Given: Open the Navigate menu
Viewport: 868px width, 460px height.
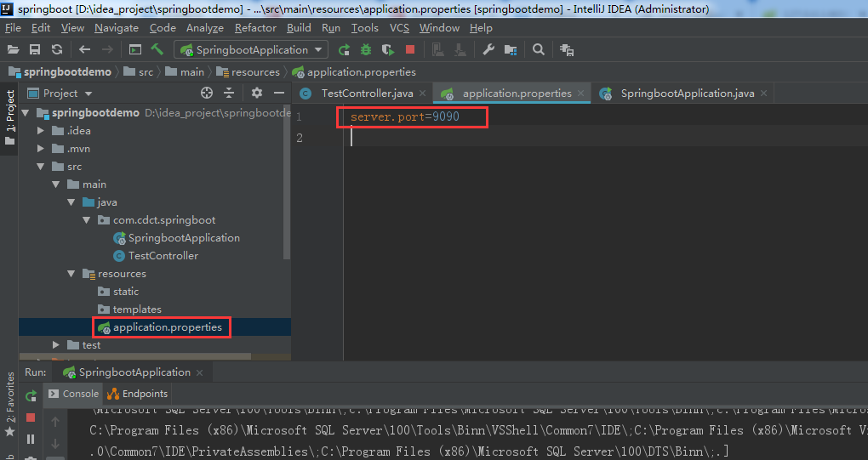Looking at the screenshot, I should [x=117, y=28].
